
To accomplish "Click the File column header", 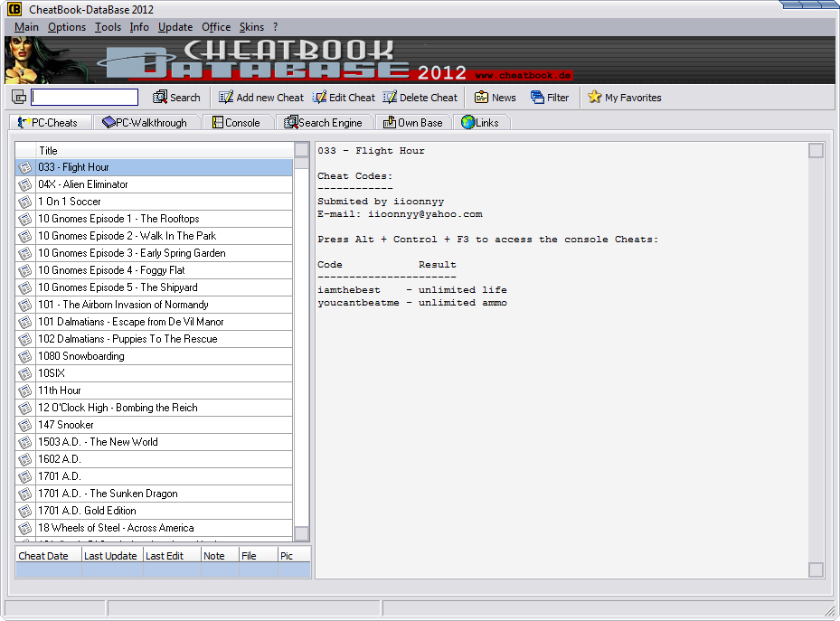I will (x=259, y=556).
